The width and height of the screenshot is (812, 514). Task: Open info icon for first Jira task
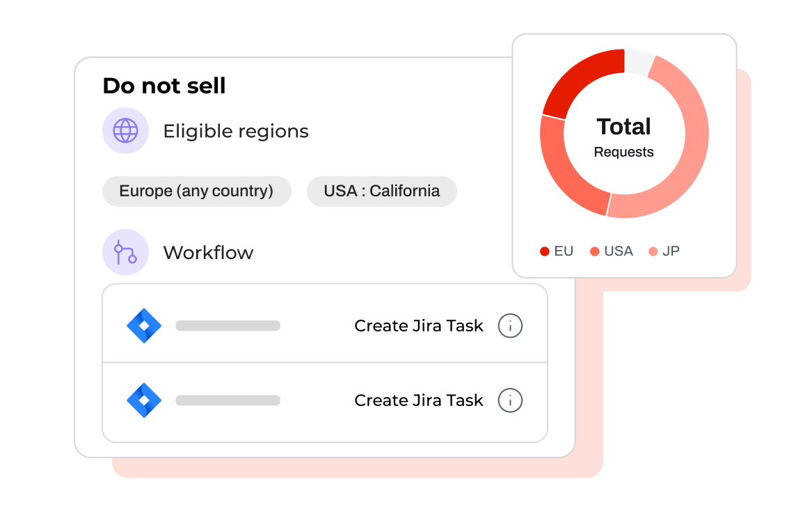tap(510, 325)
